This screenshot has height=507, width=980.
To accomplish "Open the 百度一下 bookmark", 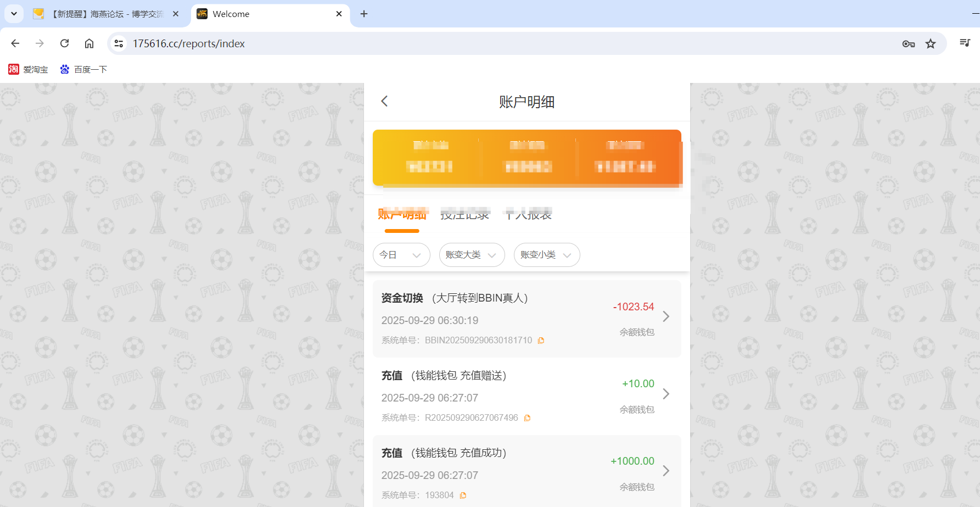I will [83, 69].
